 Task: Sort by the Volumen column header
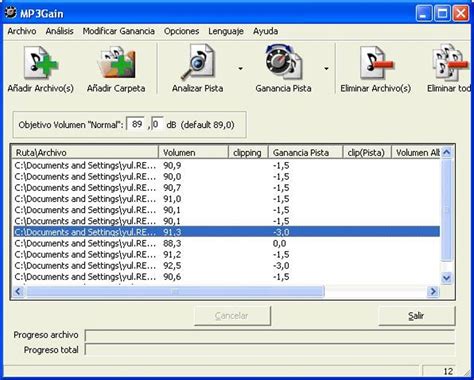(x=193, y=152)
